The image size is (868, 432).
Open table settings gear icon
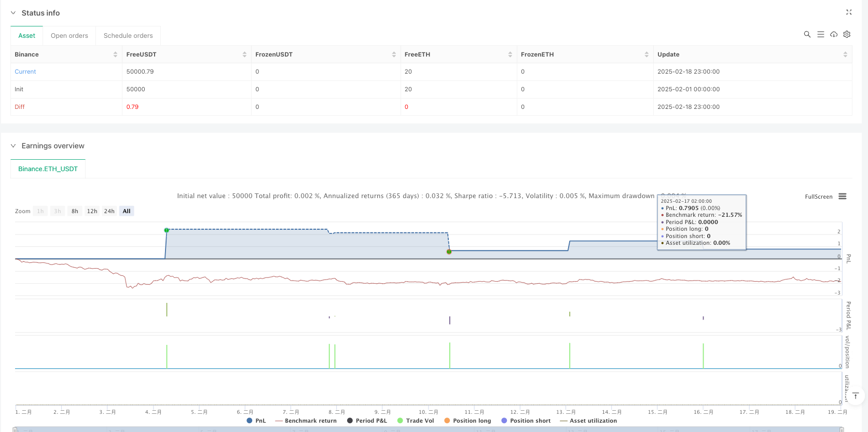847,34
